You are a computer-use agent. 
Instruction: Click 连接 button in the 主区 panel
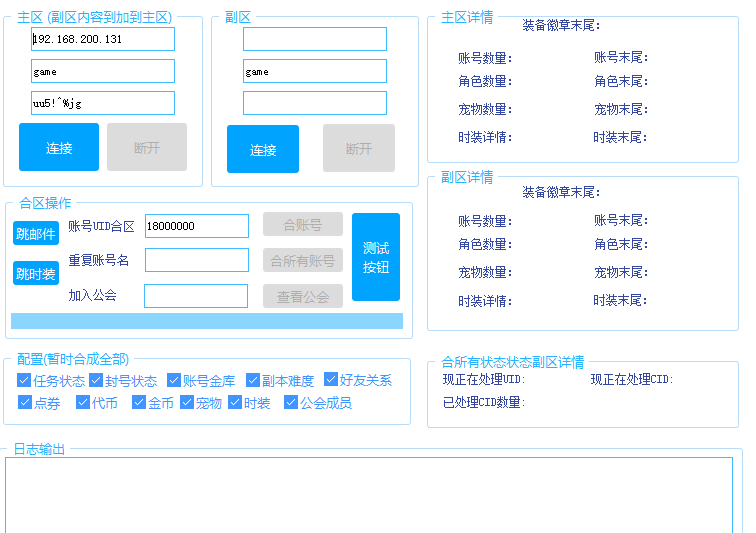(59, 147)
